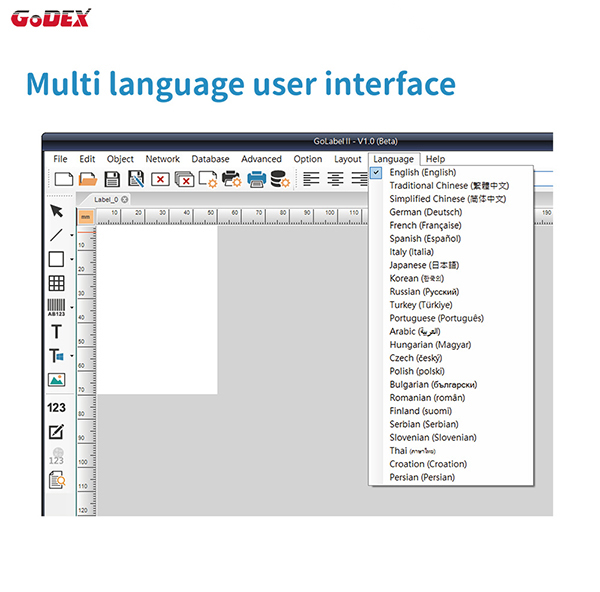Select the Barcode tool

(x=56, y=307)
